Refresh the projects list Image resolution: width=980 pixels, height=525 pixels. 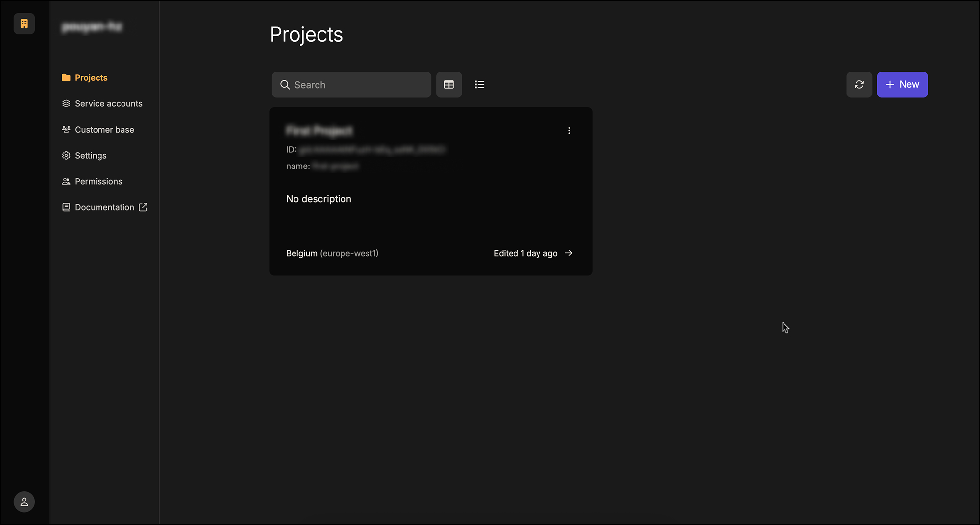(859, 84)
